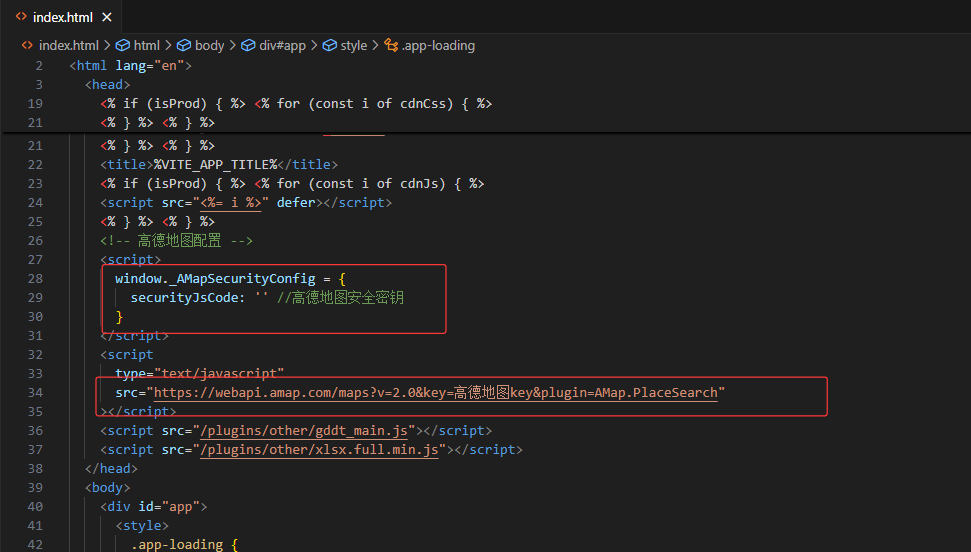Expand chevron after body breadcrumb

pos(233,45)
